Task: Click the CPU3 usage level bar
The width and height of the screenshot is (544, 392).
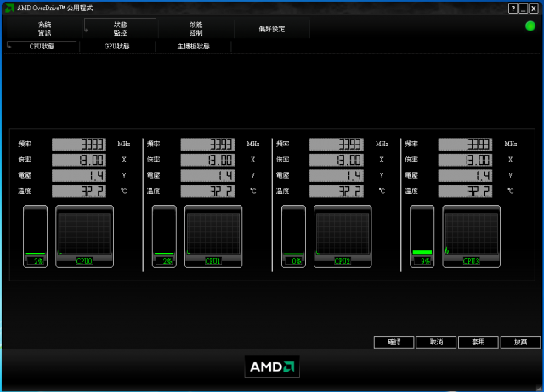Action: [422, 236]
